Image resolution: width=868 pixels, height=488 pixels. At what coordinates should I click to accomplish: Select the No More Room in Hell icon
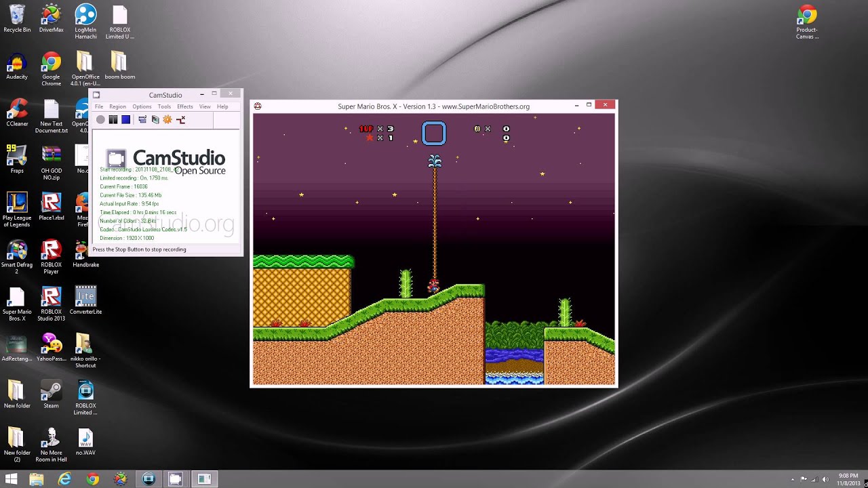coord(52,445)
